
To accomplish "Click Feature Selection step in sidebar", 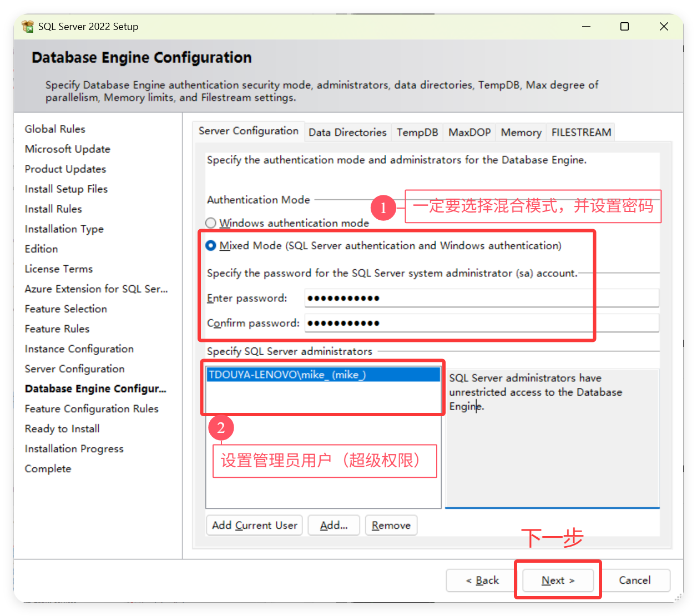I will (x=65, y=309).
